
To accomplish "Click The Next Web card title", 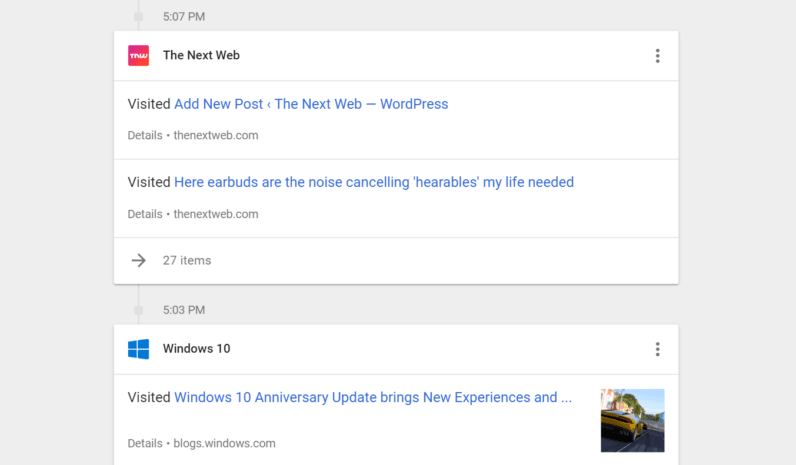I will click(201, 55).
